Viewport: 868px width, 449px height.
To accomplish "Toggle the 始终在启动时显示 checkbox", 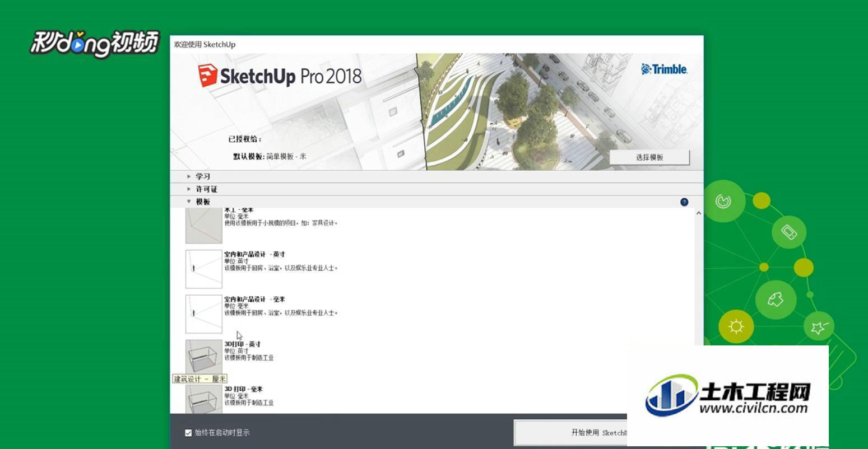I will tap(188, 433).
